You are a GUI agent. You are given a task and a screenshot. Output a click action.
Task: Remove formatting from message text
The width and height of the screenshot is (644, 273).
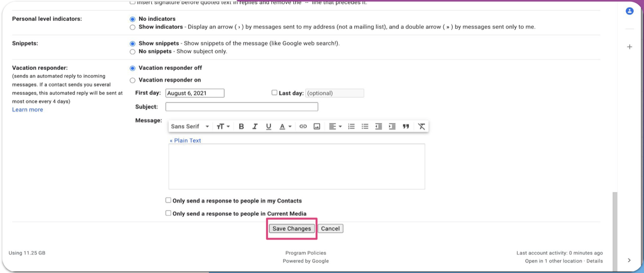[x=421, y=127]
